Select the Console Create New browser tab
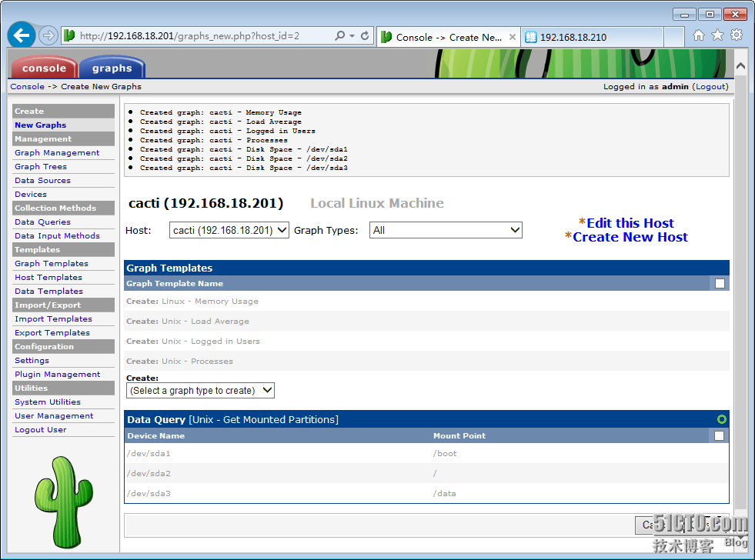This screenshot has height=560, width=755. 448,37
